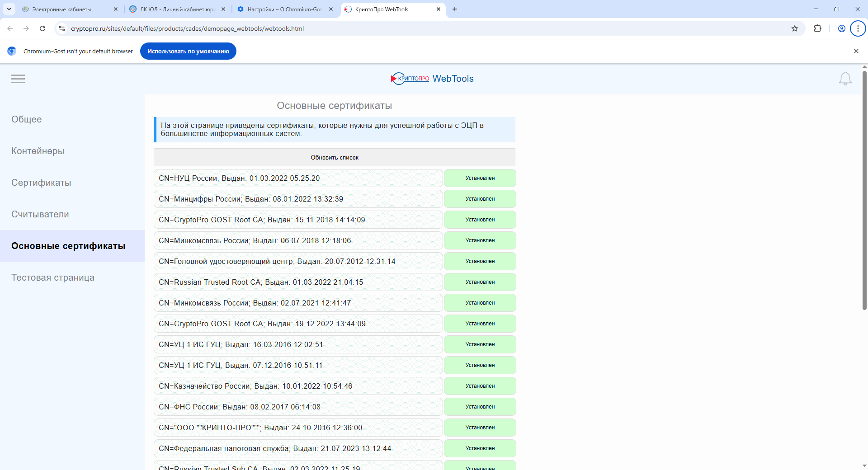Reload the current page
This screenshot has height=470, width=868.
42,28
